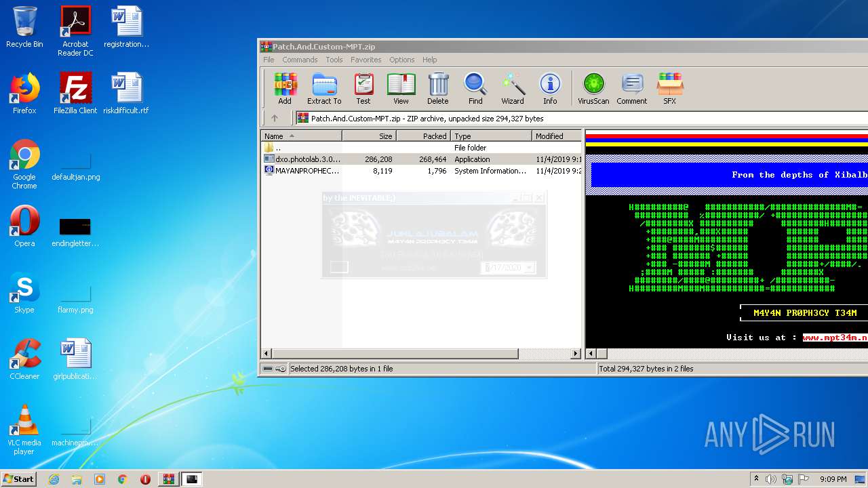Image resolution: width=868 pixels, height=488 pixels.
Task: Select VLC media player desktop icon
Action: (x=24, y=430)
